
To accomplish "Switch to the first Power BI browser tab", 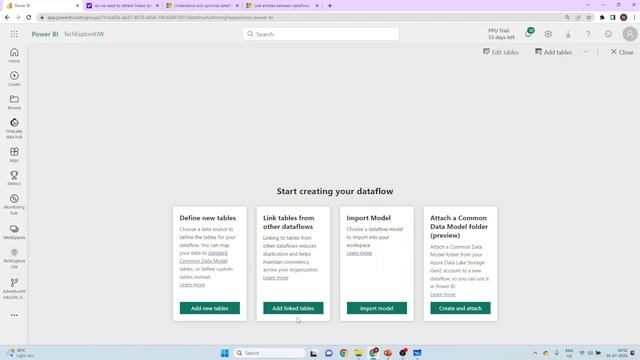I will click(42, 6).
